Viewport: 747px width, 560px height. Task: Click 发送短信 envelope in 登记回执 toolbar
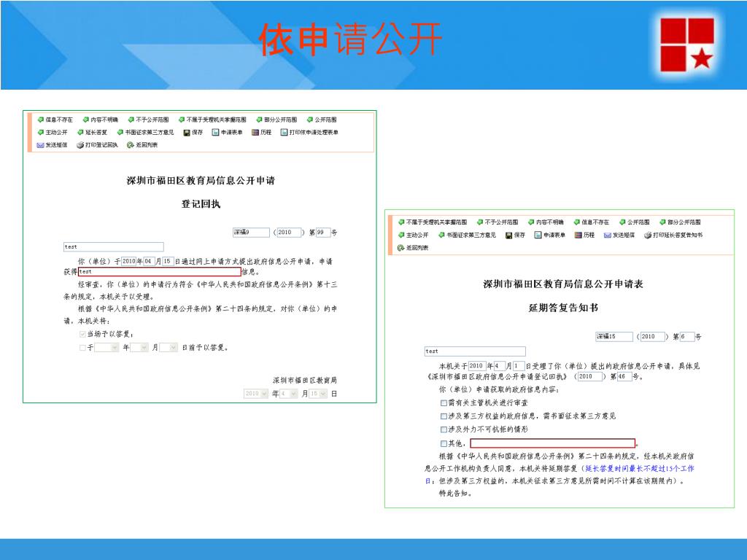coord(41,145)
